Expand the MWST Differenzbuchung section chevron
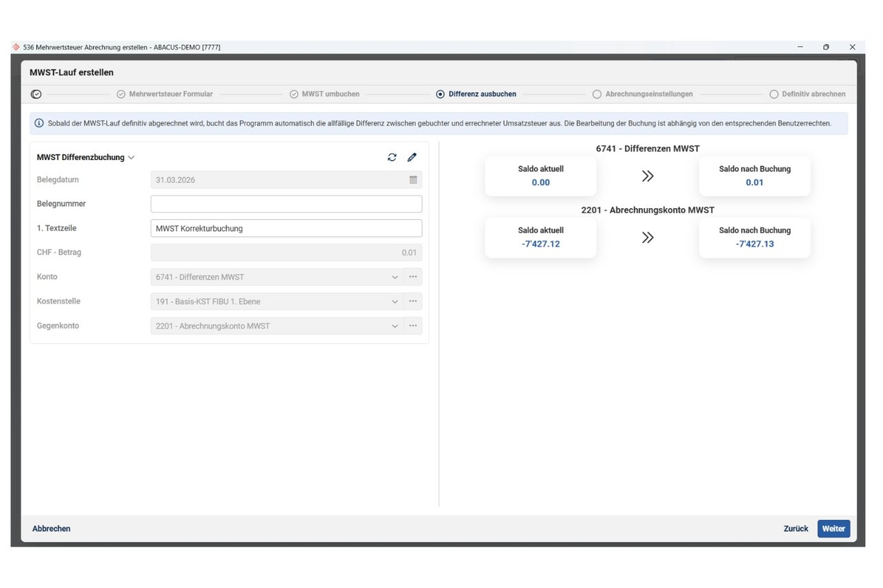Screen dimensions: 883x588 pos(132,158)
